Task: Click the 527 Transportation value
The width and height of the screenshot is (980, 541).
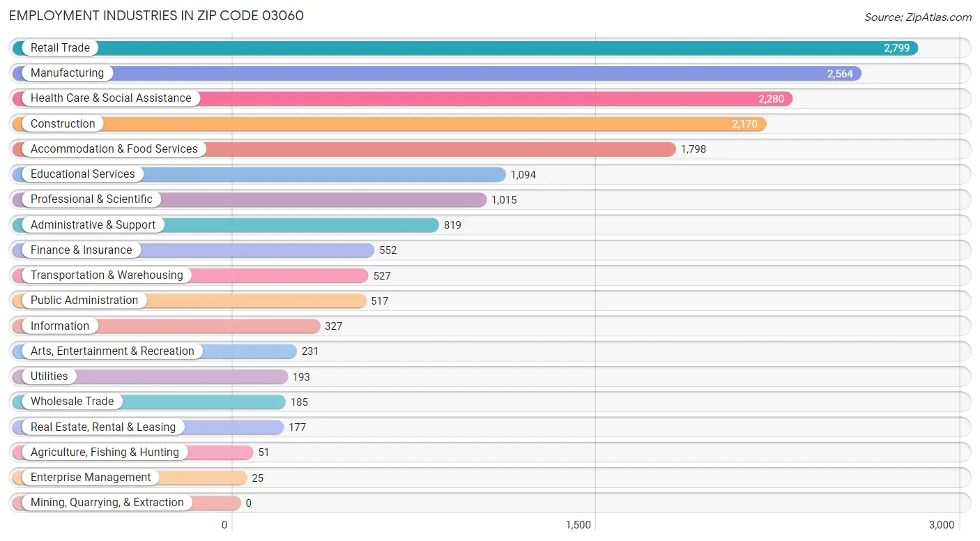Action: pos(382,276)
